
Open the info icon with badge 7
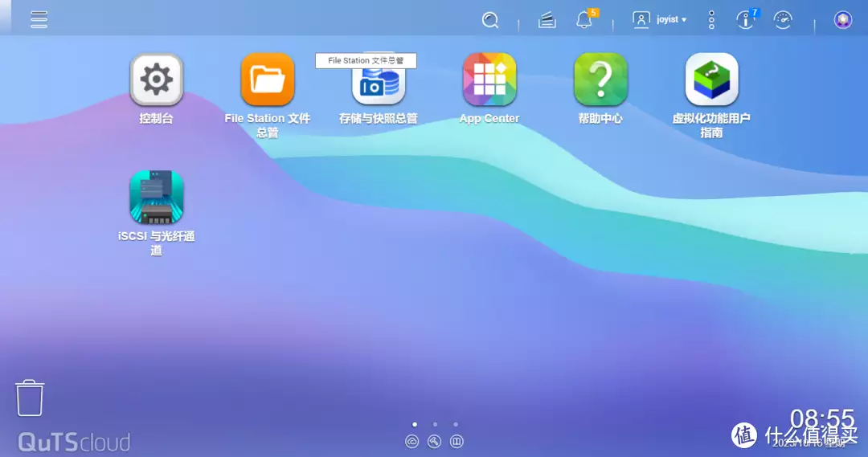746,19
